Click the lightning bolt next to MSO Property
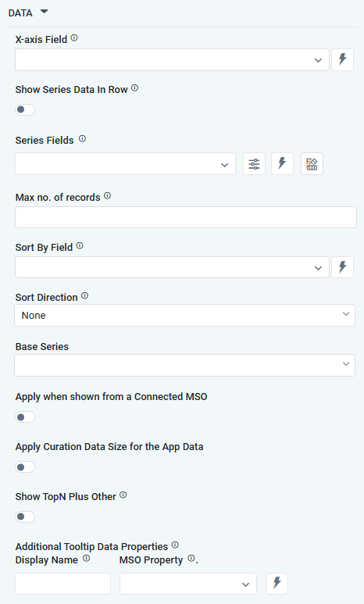Screen dimensions: 364x604 (x=277, y=583)
